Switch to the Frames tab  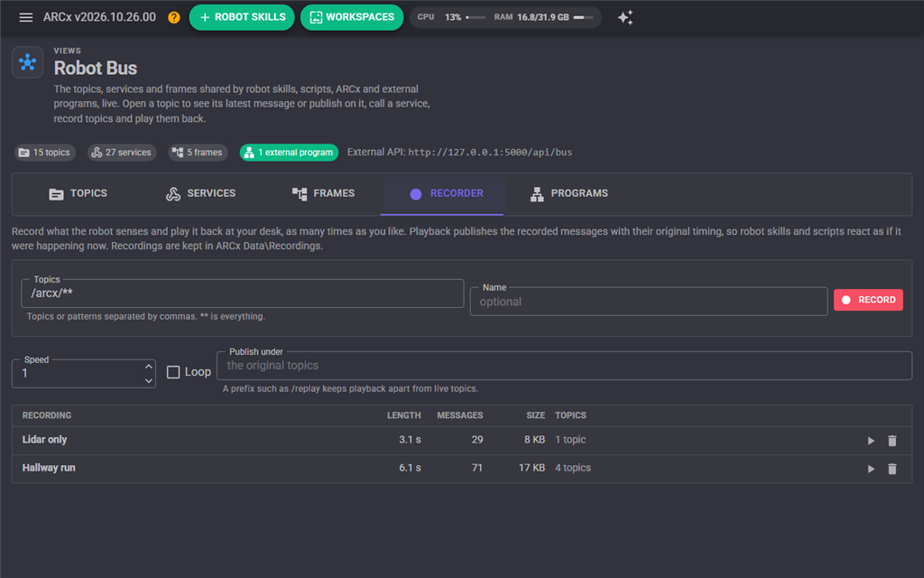(x=324, y=193)
